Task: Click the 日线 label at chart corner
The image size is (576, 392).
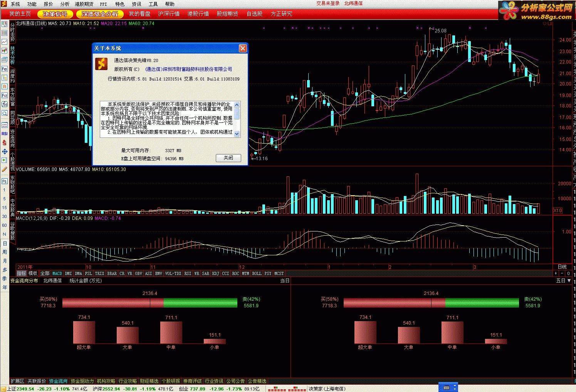Action: point(562,266)
